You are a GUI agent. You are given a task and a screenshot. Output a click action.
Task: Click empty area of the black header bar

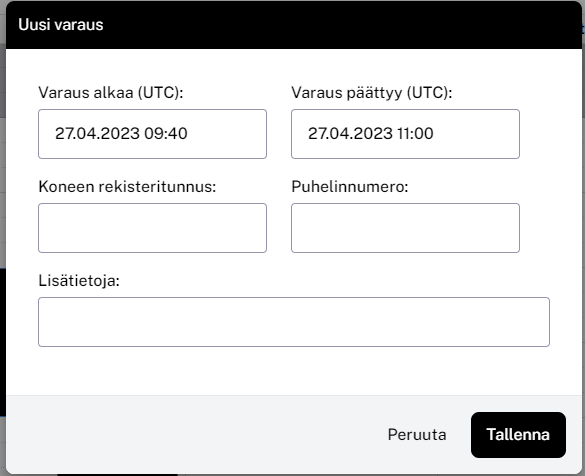336,25
